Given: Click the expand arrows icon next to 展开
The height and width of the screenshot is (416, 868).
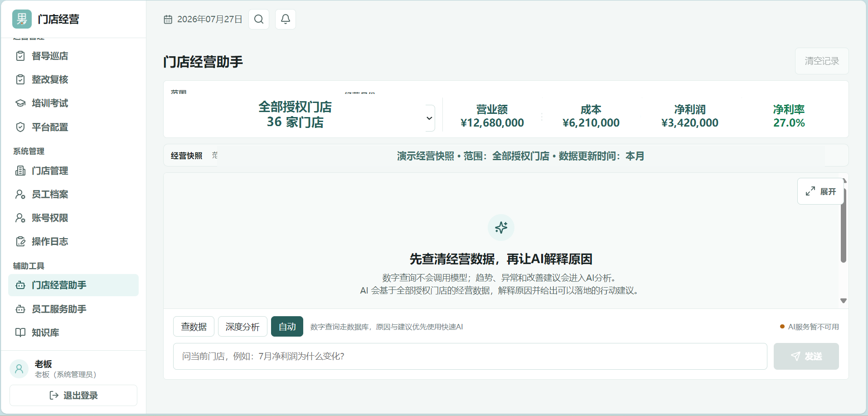Looking at the screenshot, I should point(810,191).
